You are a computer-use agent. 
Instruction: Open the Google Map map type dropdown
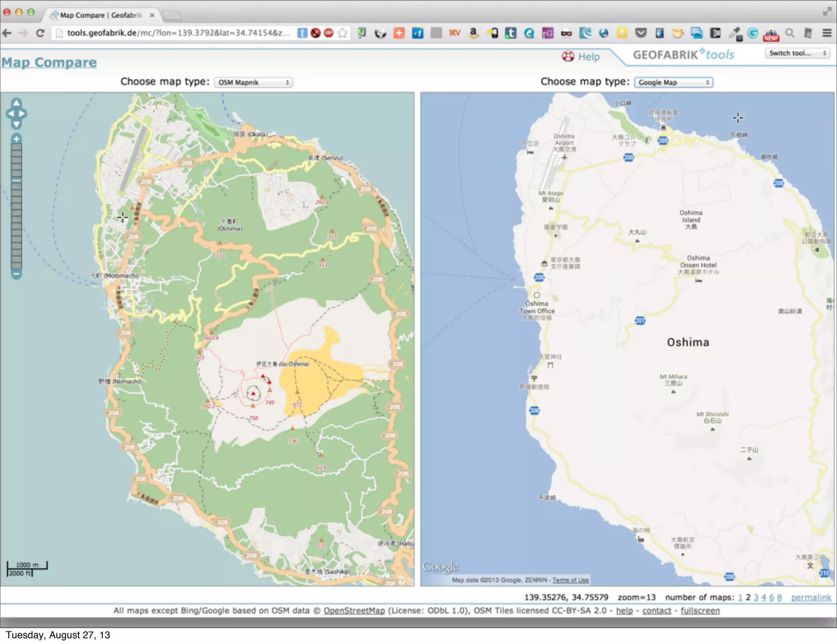[x=673, y=83]
